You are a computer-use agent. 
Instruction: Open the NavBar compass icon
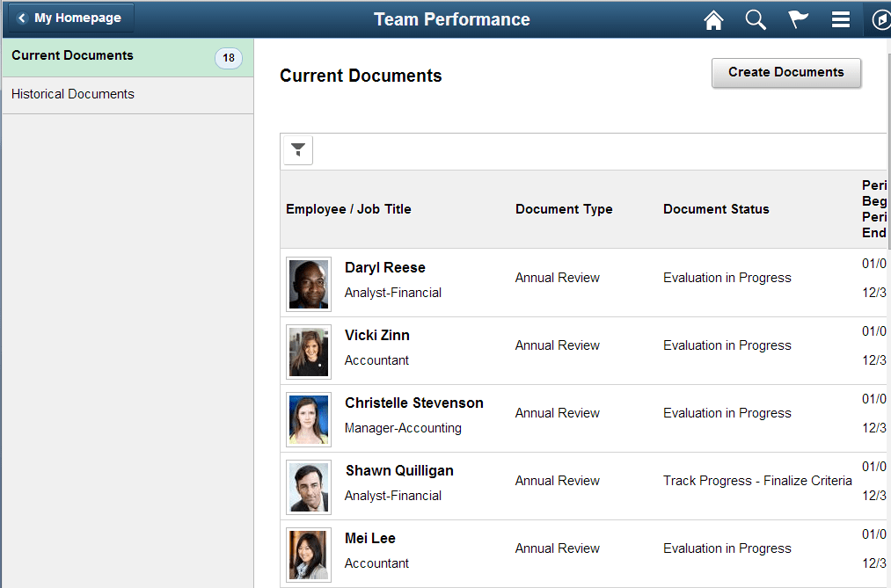[880, 19]
